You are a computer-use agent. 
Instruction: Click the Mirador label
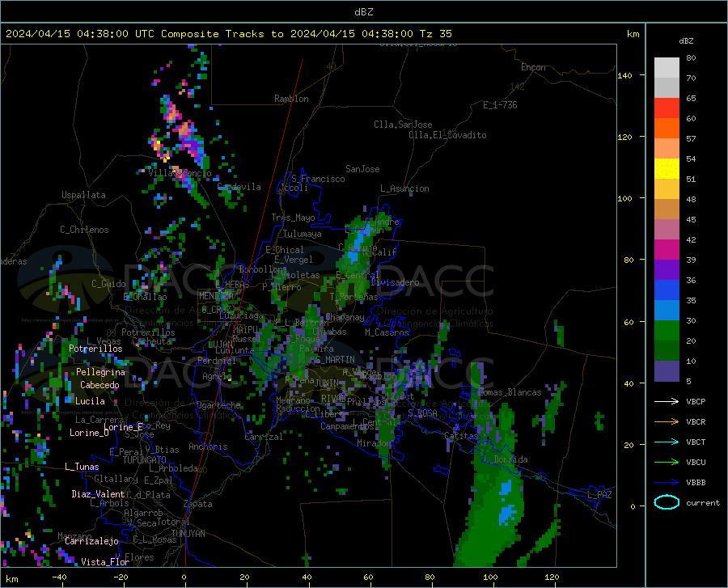[374, 443]
